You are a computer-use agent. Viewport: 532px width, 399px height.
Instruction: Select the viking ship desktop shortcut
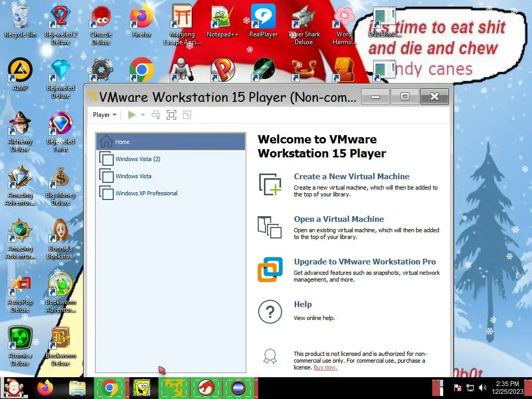tap(303, 70)
